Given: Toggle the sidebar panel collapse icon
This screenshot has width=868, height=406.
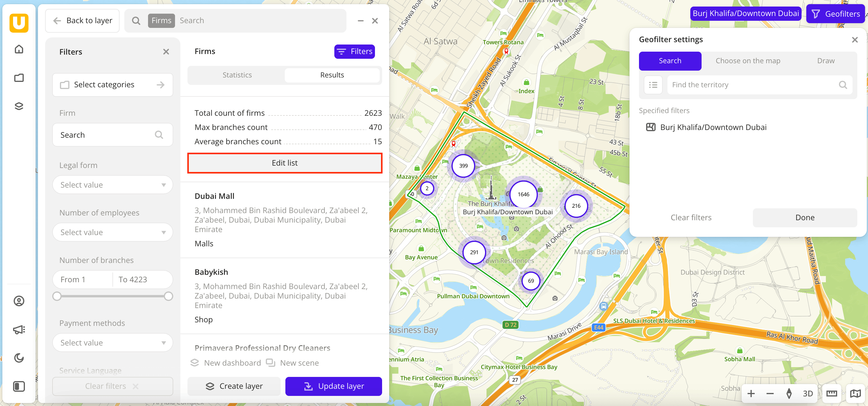Looking at the screenshot, I should [x=19, y=386].
